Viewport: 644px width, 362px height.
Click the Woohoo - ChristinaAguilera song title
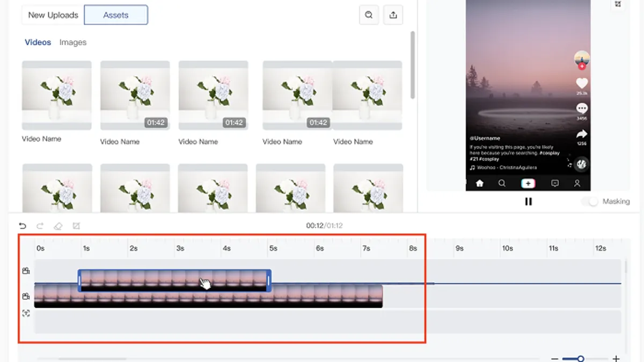pyautogui.click(x=508, y=168)
